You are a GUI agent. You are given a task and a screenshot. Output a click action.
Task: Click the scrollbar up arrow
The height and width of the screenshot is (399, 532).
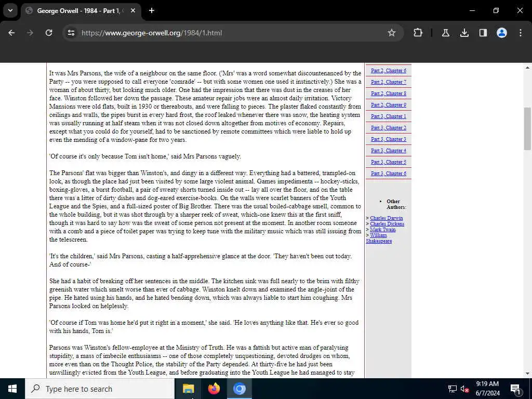(x=527, y=67)
